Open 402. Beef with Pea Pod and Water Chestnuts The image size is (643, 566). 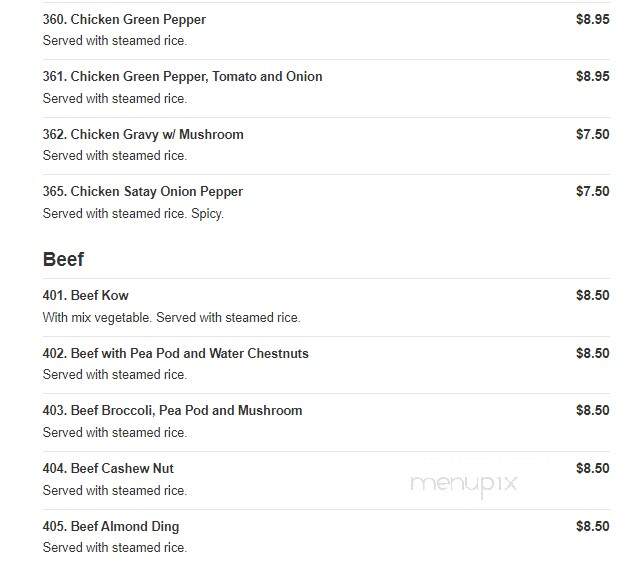(x=176, y=353)
